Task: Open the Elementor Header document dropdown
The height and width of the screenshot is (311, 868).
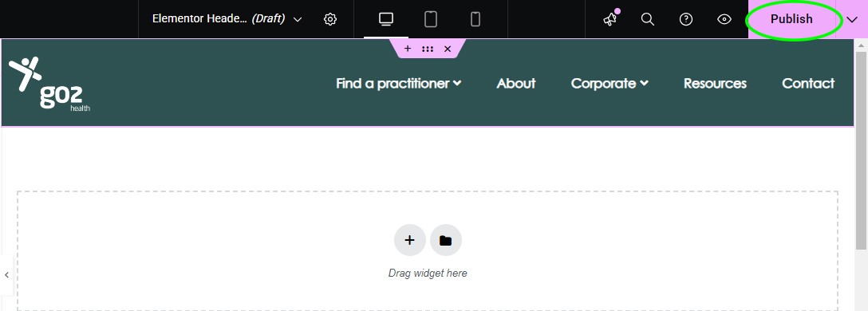Action: [227, 19]
